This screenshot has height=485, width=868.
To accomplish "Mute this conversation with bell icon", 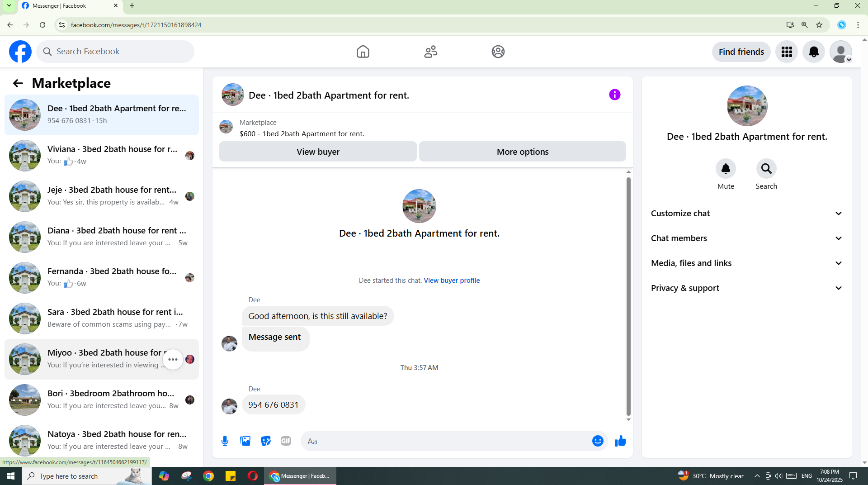I will pyautogui.click(x=726, y=169).
